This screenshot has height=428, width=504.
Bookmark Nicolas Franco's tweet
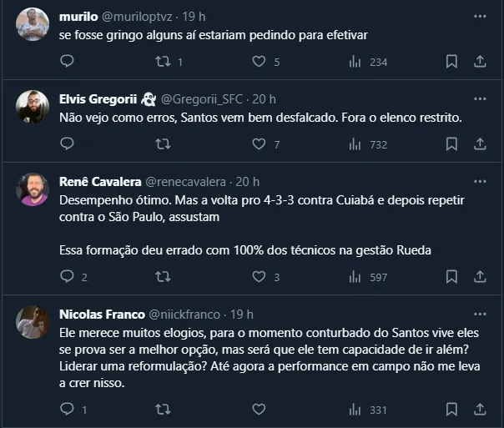click(451, 410)
